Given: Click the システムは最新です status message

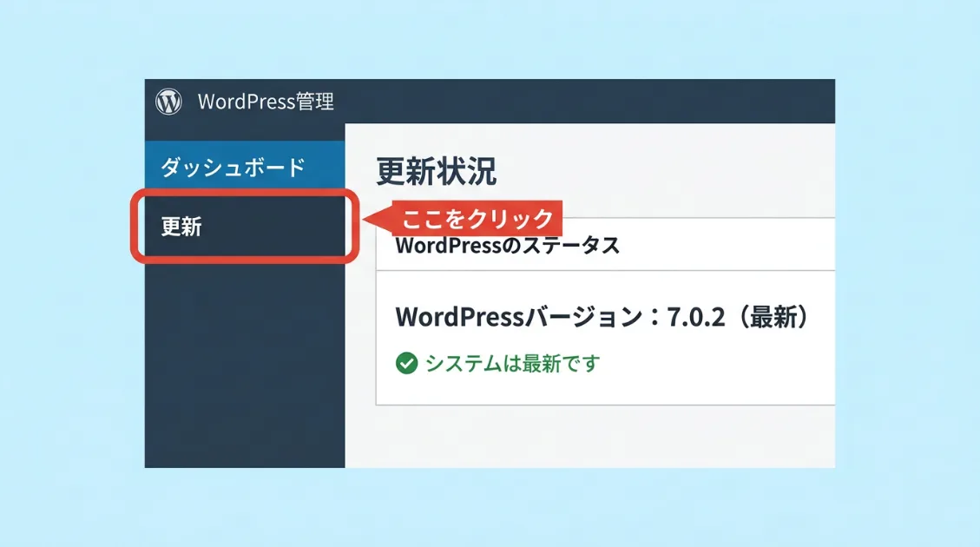Looking at the screenshot, I should 512,363.
